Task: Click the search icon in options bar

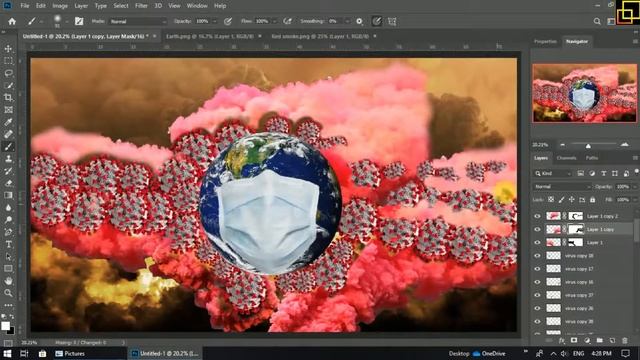Action: 597,21
